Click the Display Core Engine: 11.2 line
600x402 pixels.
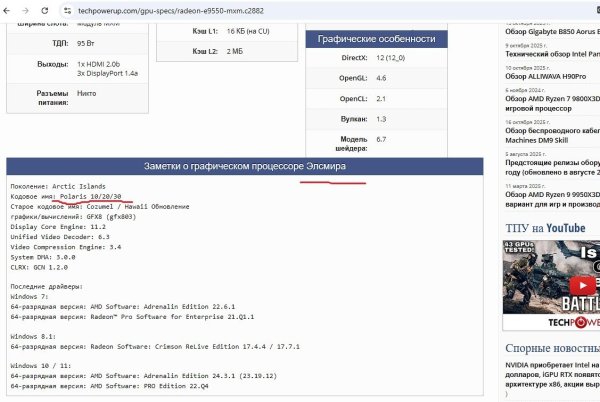(58, 227)
